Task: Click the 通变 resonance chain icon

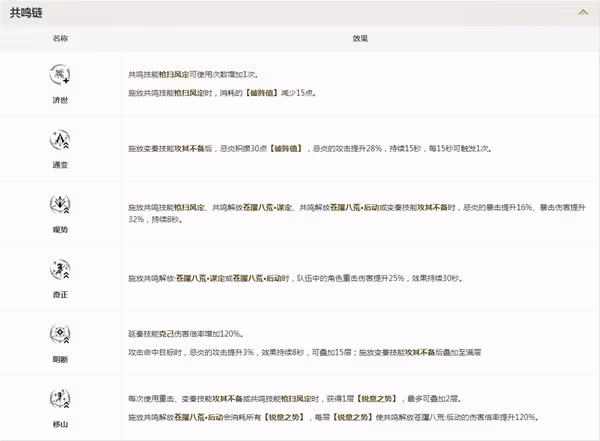Action: [60, 139]
